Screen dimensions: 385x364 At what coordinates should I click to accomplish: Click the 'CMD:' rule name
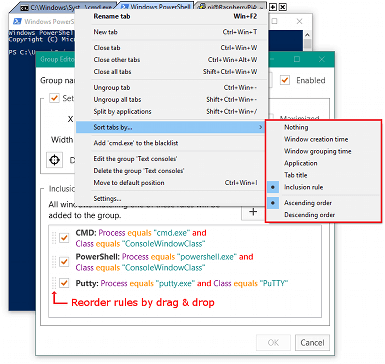[86, 233]
